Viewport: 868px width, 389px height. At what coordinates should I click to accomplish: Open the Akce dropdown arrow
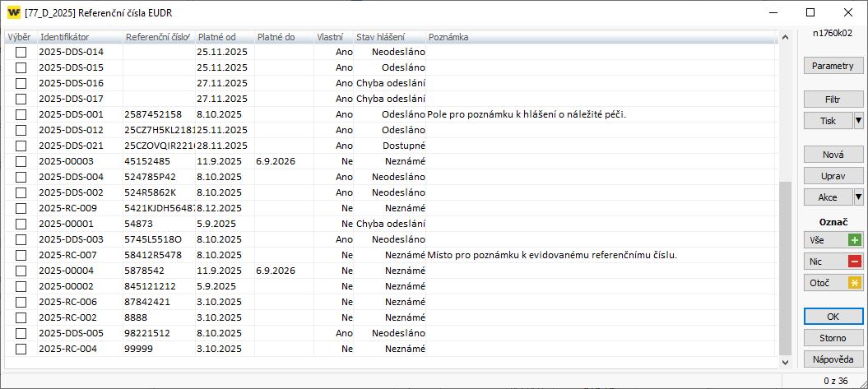[x=859, y=197]
